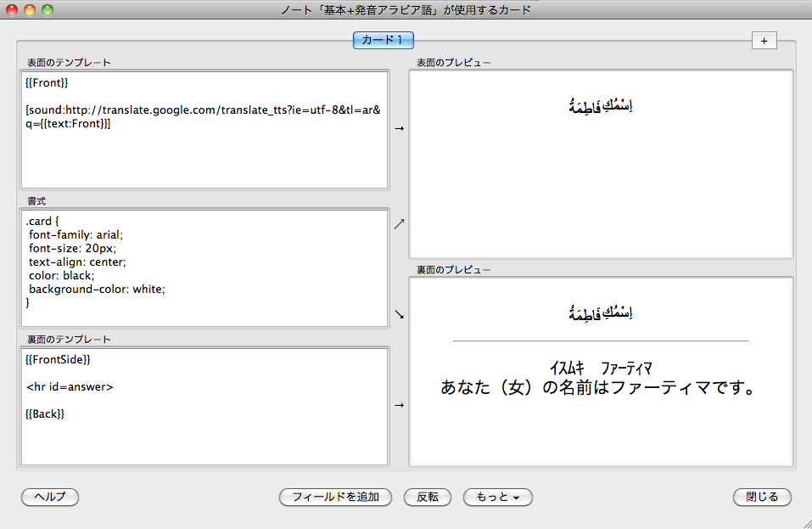Screen dimensions: 812x529
Task: Click the Arabic text in back preview
Action: 601,313
